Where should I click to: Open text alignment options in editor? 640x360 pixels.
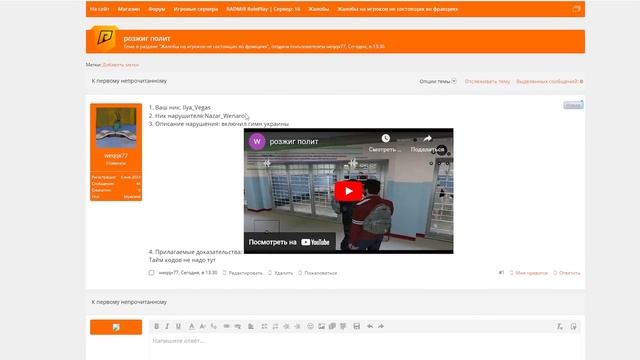click(x=251, y=326)
